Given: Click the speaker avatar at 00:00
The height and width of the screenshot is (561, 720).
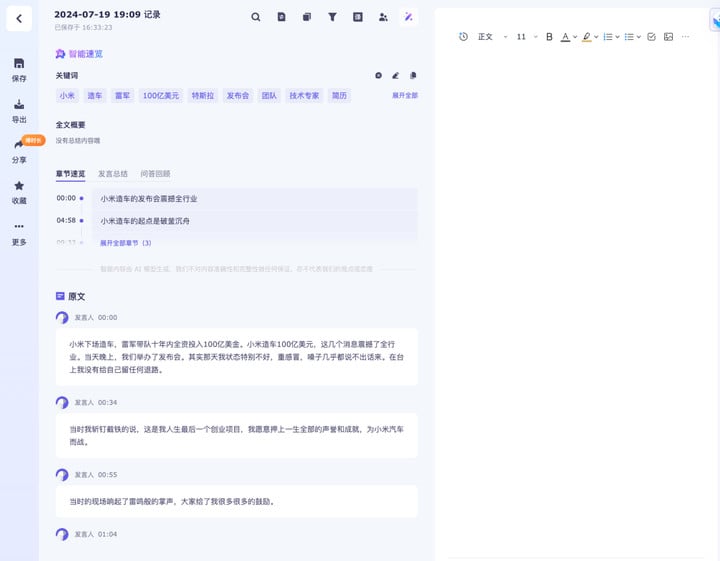Looking at the screenshot, I should point(62,318).
